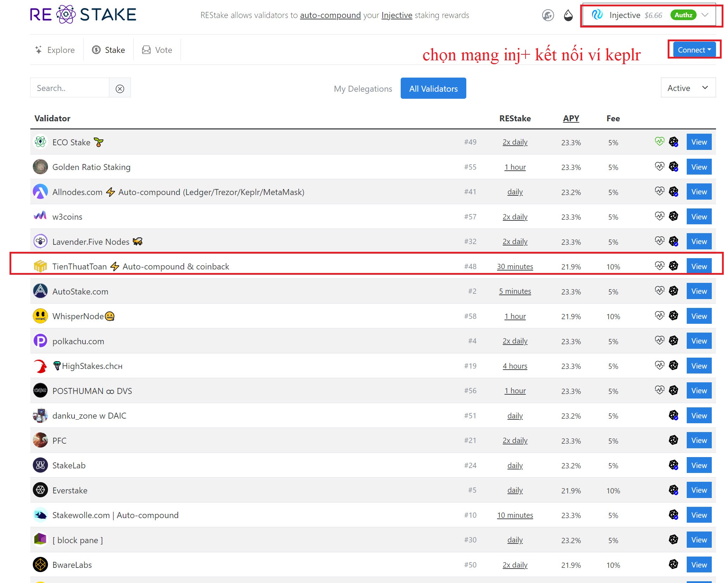Click Golden Ratio Staking's heartbeat icon

click(659, 166)
